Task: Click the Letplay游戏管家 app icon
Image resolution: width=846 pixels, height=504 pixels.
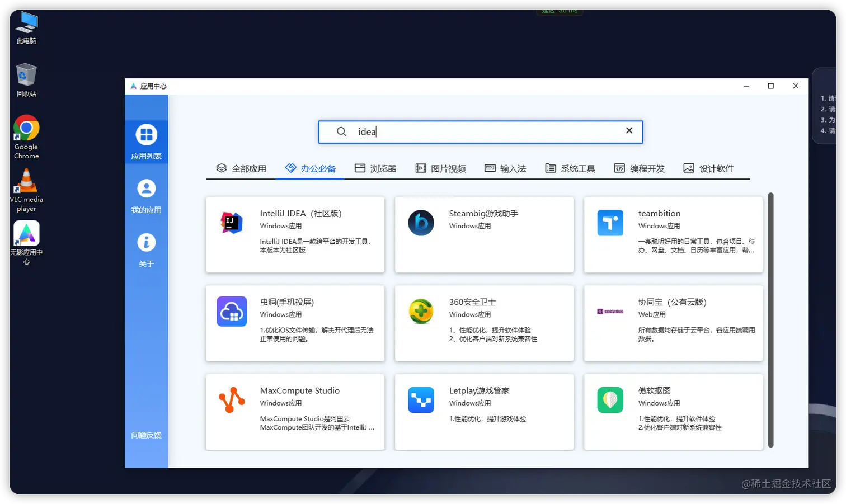Action: [421, 399]
